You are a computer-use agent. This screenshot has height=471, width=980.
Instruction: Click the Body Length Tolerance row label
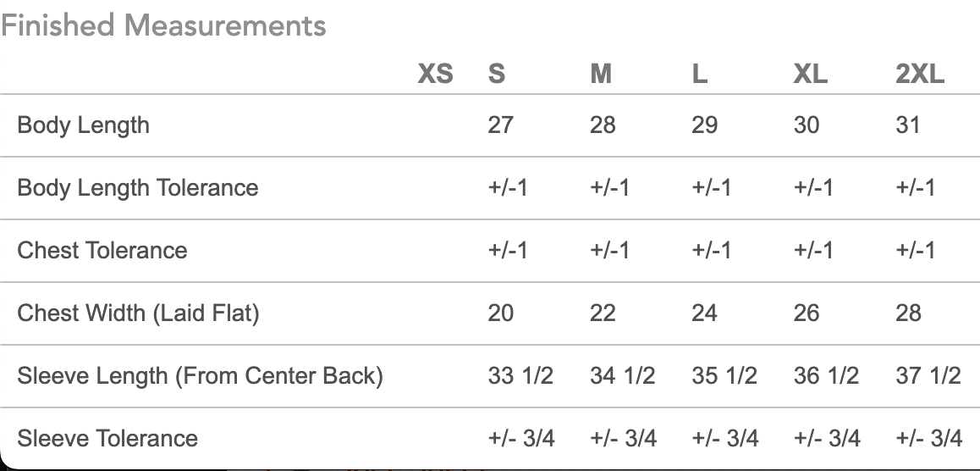(x=137, y=188)
